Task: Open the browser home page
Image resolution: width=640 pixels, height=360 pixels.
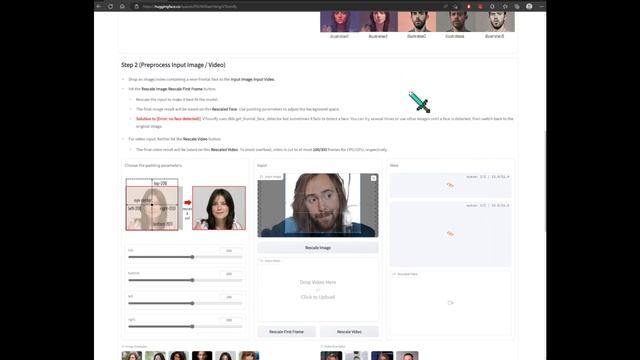Action: pos(122,6)
